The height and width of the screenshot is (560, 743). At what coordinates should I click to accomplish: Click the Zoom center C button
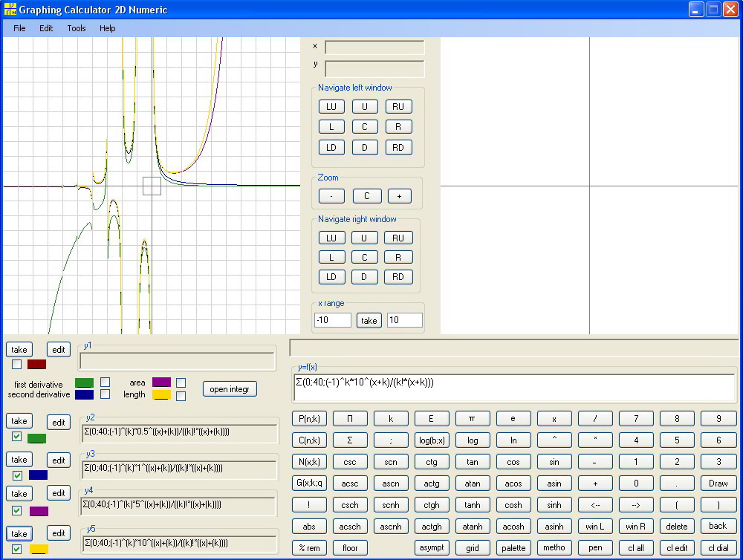pyautogui.click(x=366, y=196)
